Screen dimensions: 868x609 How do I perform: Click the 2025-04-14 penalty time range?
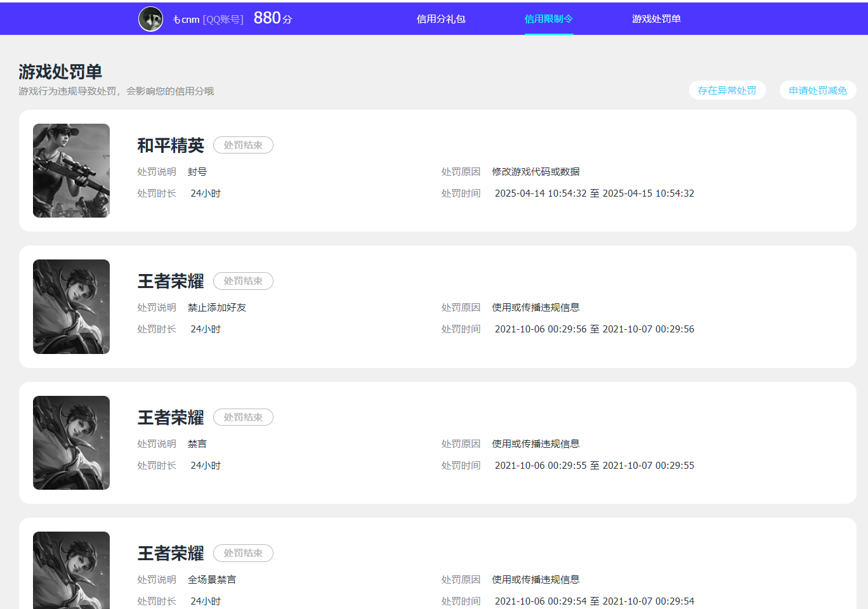coord(594,193)
